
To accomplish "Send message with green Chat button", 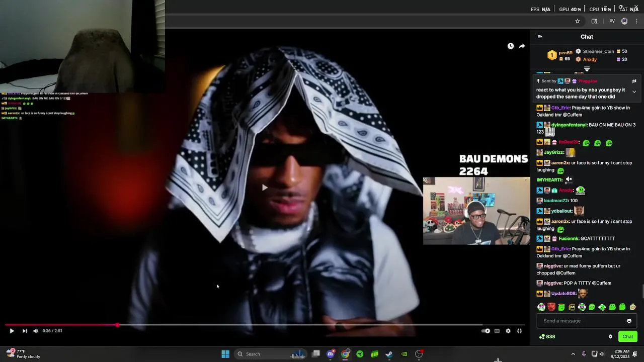I will point(628,336).
